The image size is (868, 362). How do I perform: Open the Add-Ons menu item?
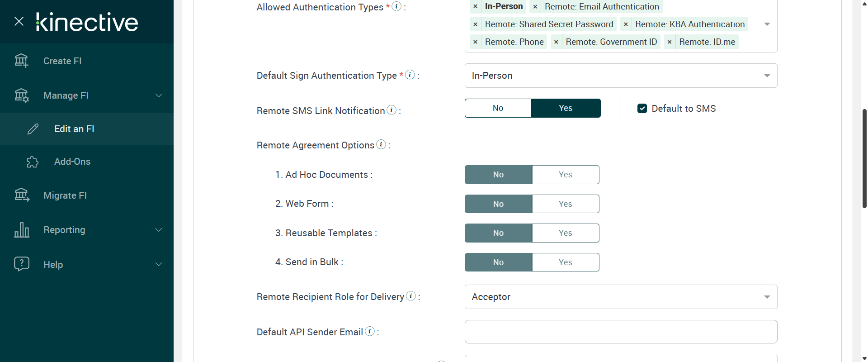pyautogui.click(x=72, y=162)
